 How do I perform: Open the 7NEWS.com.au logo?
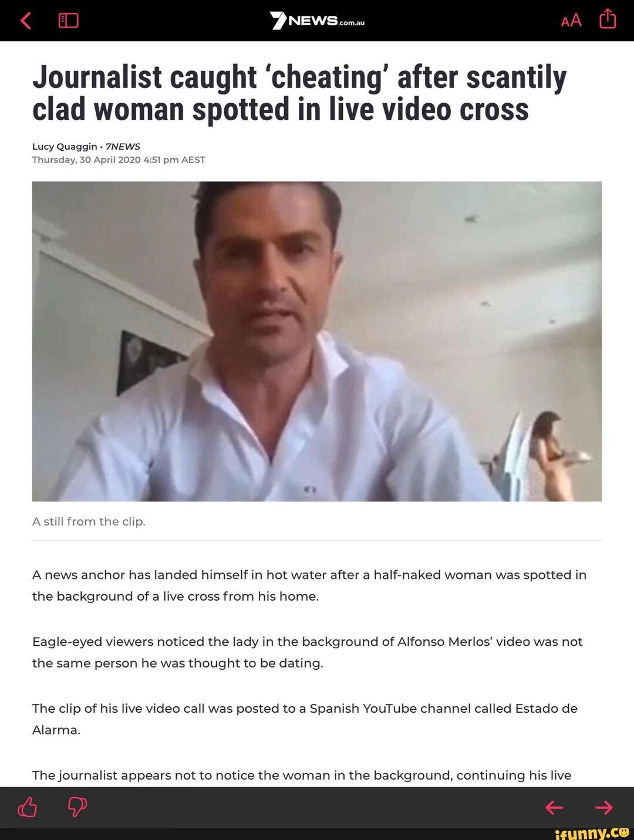point(317,21)
